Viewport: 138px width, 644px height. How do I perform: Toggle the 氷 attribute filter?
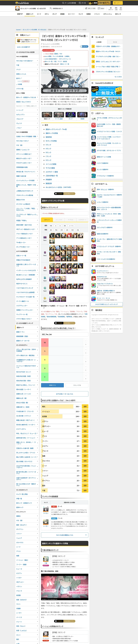tap(60, 226)
